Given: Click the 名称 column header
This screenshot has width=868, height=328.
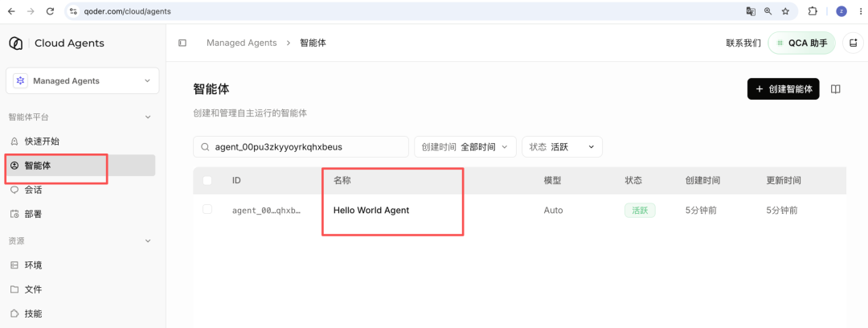Looking at the screenshot, I should click(x=342, y=180).
